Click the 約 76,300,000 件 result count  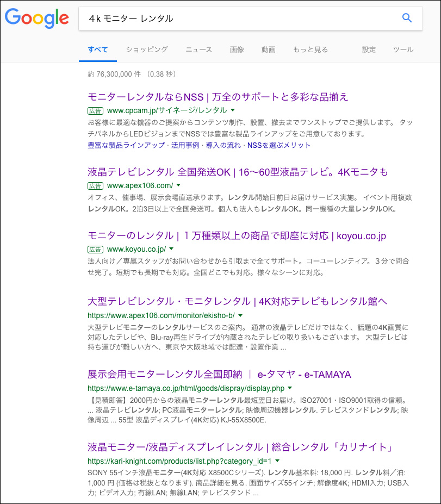point(114,74)
